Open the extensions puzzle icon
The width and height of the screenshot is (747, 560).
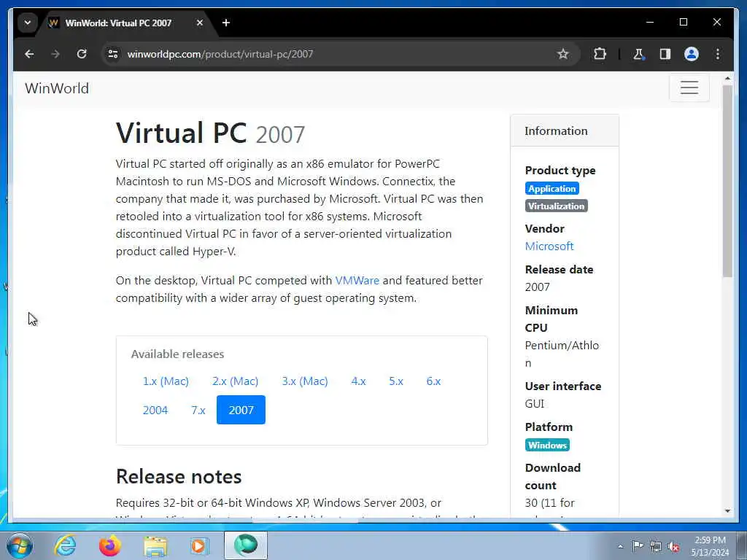600,54
